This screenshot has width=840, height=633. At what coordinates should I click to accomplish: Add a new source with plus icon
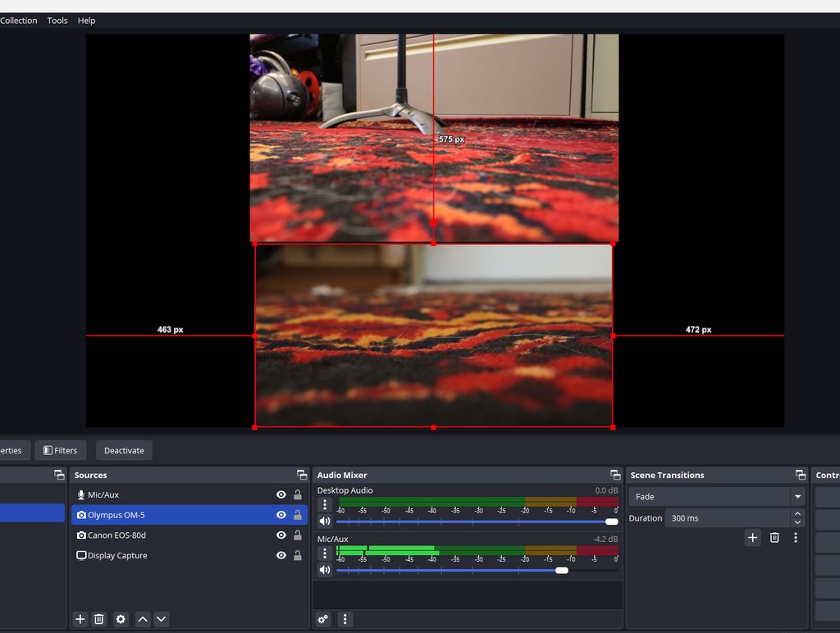80,619
